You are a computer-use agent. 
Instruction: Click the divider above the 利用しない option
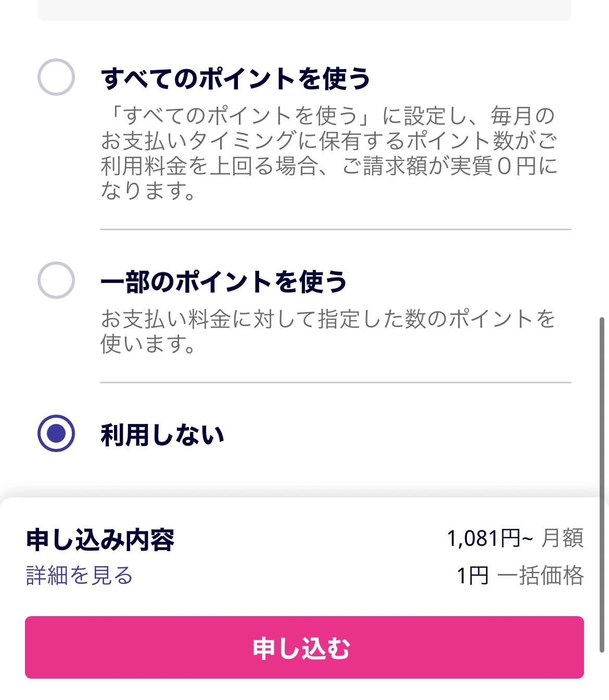[x=336, y=382]
